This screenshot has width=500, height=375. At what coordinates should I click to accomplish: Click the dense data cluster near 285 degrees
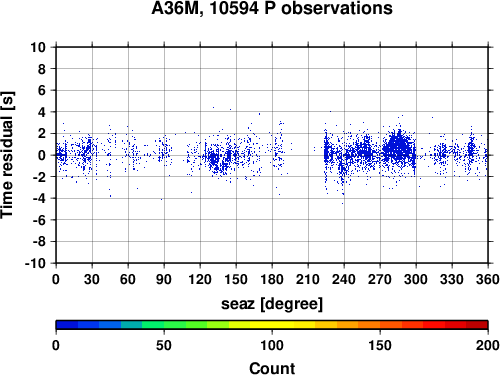click(x=398, y=148)
